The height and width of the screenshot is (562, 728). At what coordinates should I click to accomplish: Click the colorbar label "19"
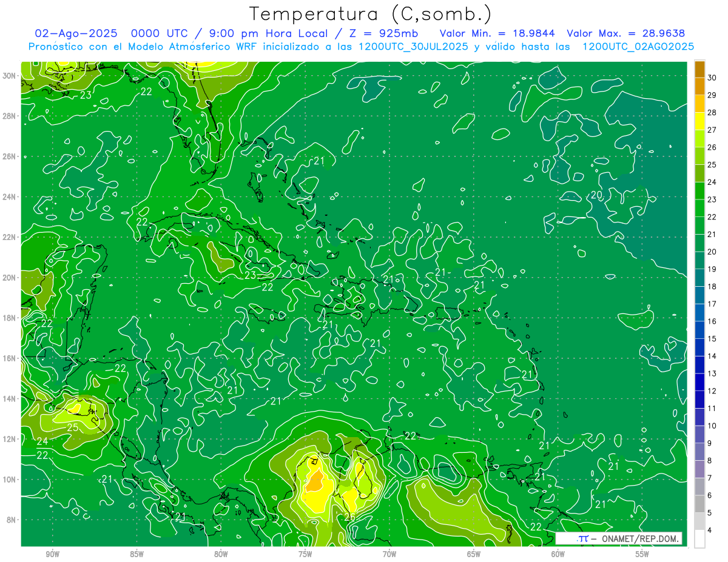[x=712, y=269]
